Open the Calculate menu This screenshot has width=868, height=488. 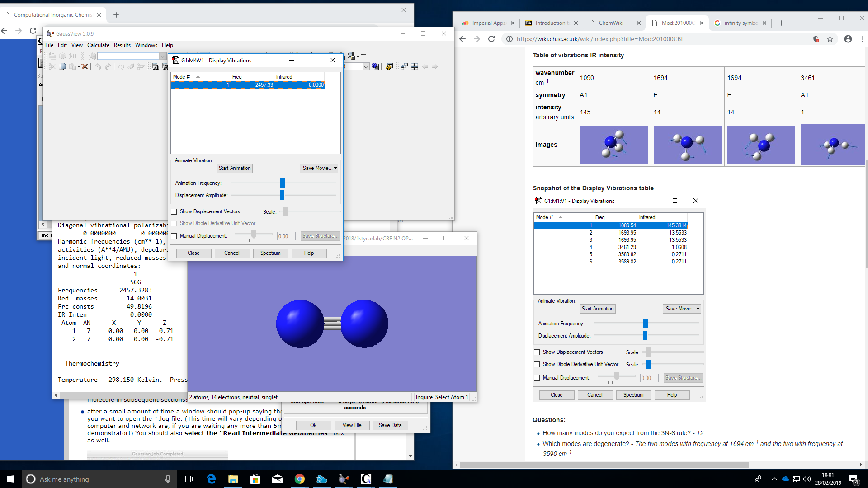98,45
